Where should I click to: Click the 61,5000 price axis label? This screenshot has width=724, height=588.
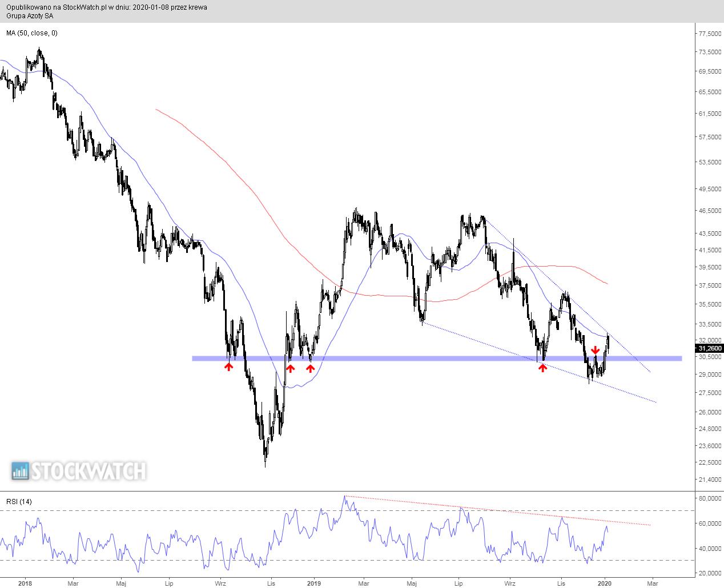710,114
